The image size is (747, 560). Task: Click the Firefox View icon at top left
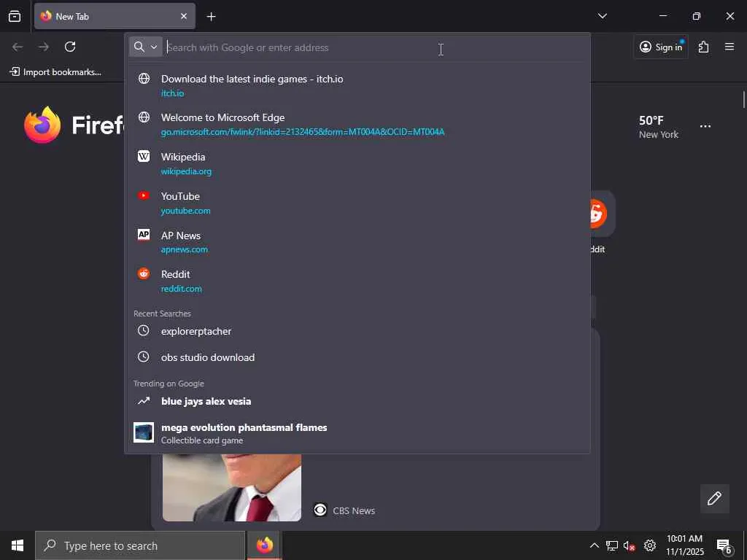click(x=15, y=16)
